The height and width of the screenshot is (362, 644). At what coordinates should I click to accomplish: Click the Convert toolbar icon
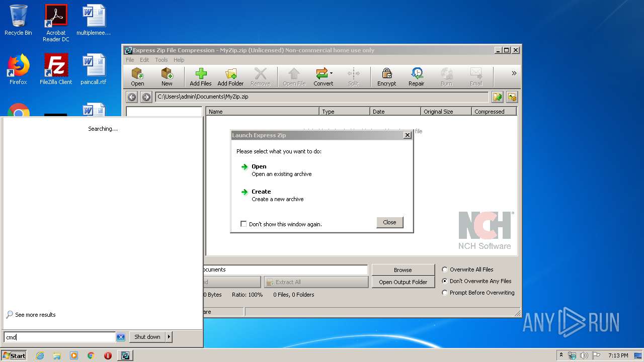[x=323, y=77]
